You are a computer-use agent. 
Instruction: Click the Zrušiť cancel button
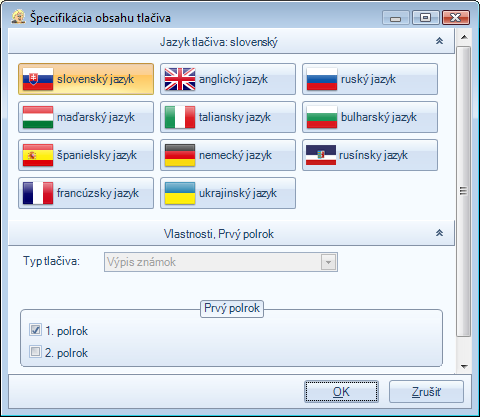point(426,392)
